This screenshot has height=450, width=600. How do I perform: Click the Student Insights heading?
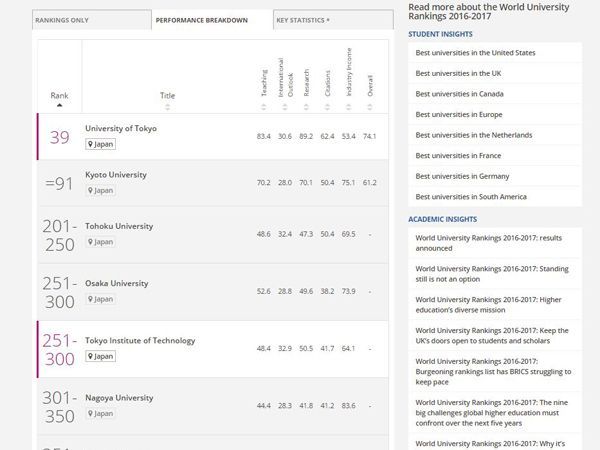440,34
